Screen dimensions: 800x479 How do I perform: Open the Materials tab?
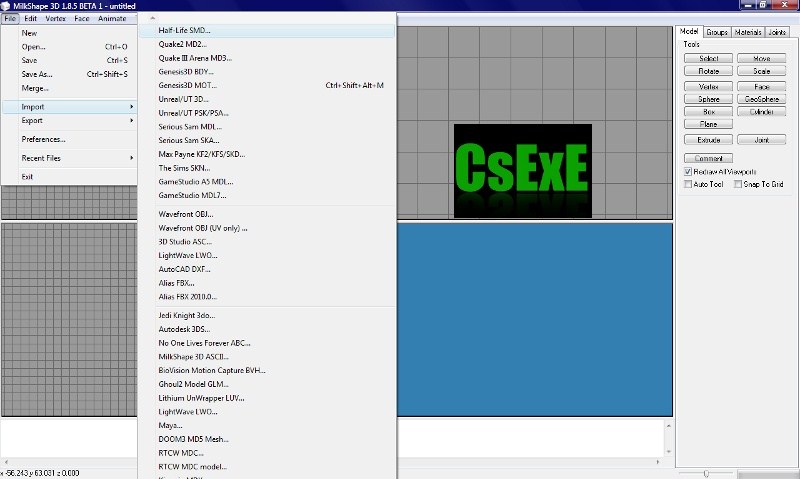[747, 32]
